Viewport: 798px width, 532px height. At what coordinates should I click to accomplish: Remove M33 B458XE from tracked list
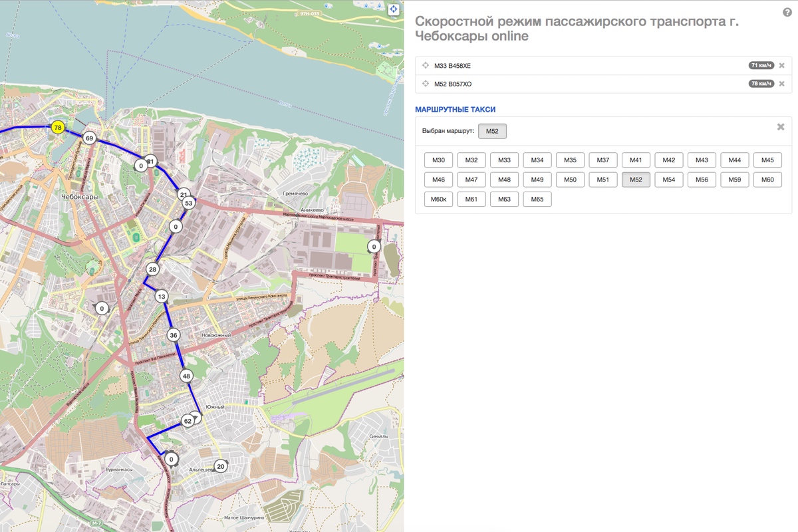click(x=781, y=66)
